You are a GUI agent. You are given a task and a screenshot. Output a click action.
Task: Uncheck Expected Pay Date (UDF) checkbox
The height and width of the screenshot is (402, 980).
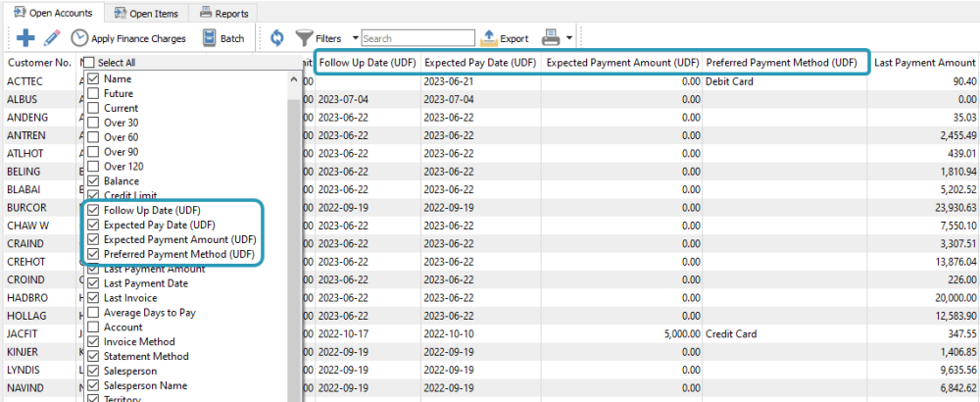[x=93, y=226]
